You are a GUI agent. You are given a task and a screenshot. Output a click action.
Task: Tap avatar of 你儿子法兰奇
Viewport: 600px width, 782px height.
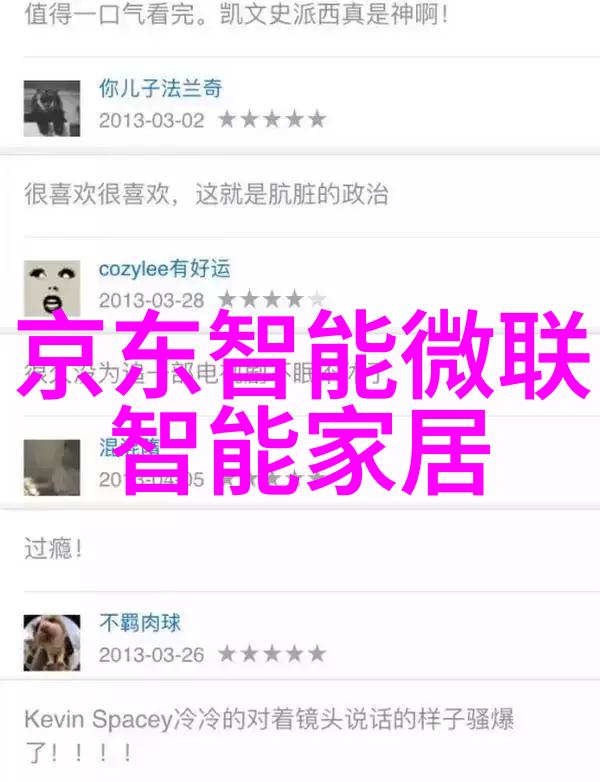point(52,108)
